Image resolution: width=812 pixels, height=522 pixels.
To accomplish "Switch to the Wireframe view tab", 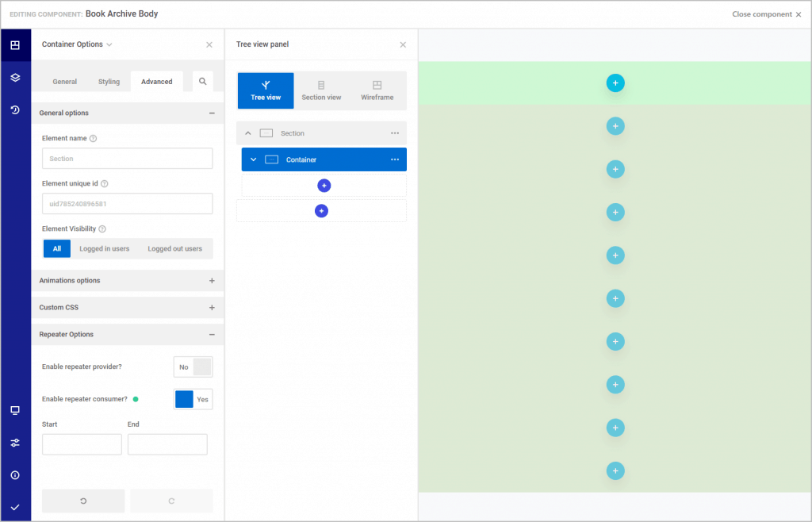I will pyautogui.click(x=377, y=90).
